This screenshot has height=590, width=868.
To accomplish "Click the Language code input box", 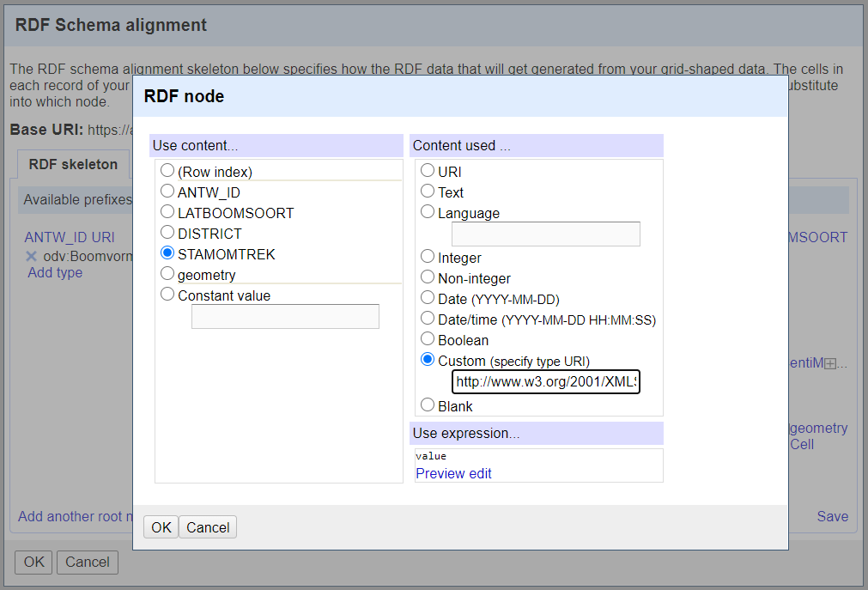I will tap(545, 234).
